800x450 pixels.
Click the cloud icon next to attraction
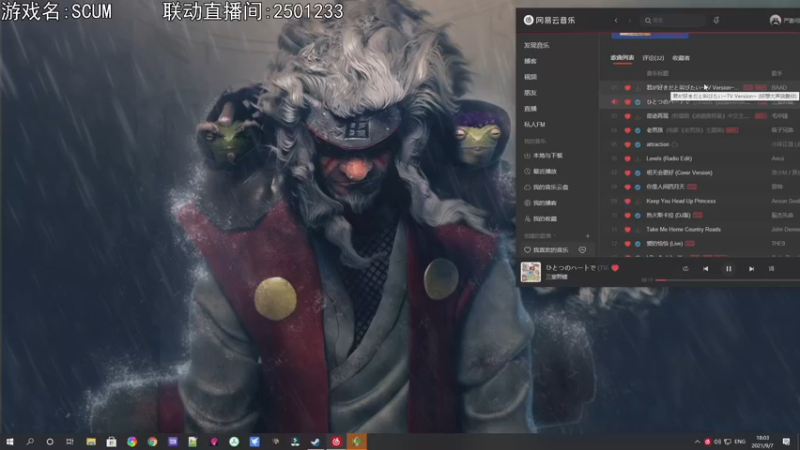[674, 144]
